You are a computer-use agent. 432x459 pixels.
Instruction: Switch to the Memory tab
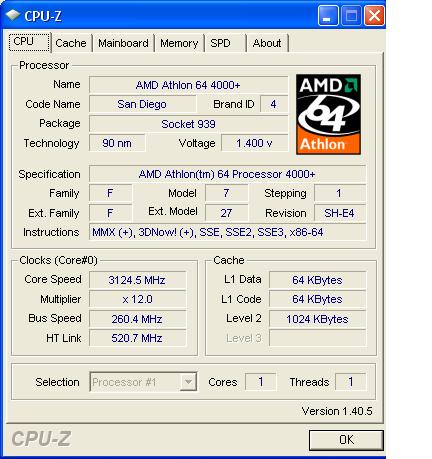coord(179,43)
